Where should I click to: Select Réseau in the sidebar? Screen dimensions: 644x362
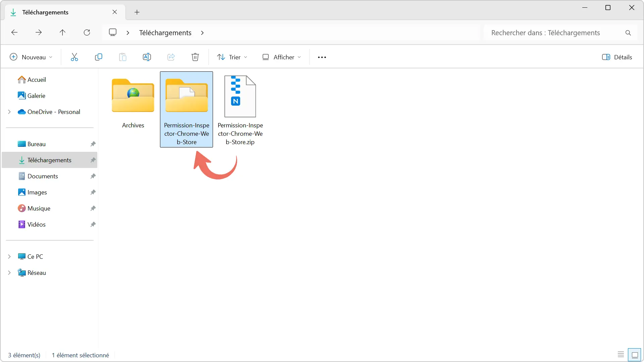coord(32,273)
